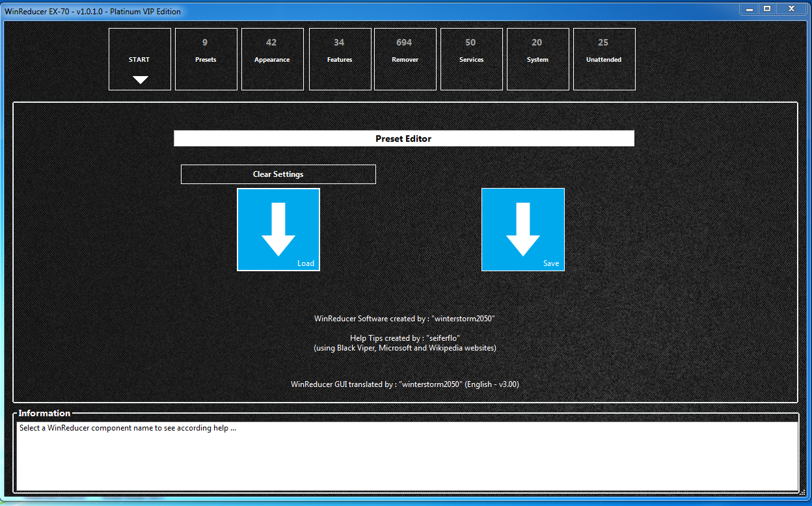
Task: Select the Unattended tab
Action: [x=604, y=59]
